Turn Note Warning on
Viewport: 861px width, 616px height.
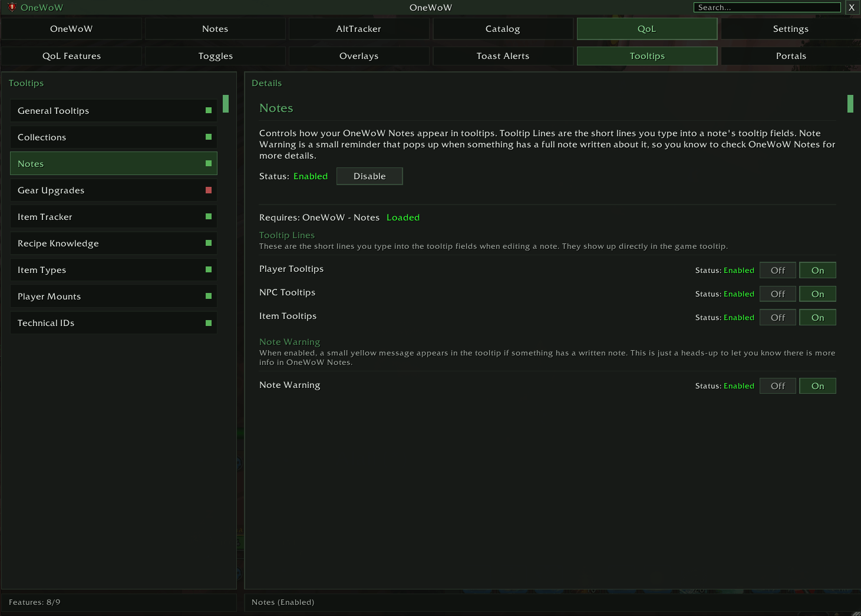pos(817,386)
